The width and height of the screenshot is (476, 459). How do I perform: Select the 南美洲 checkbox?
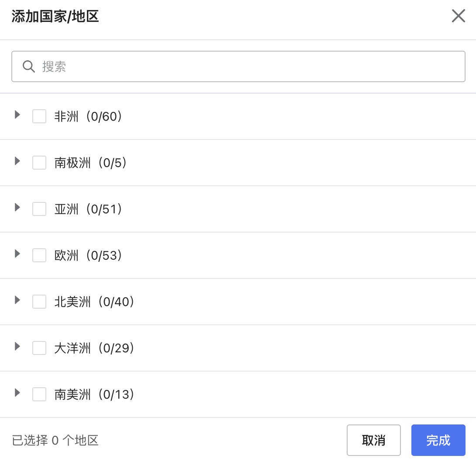coord(39,394)
